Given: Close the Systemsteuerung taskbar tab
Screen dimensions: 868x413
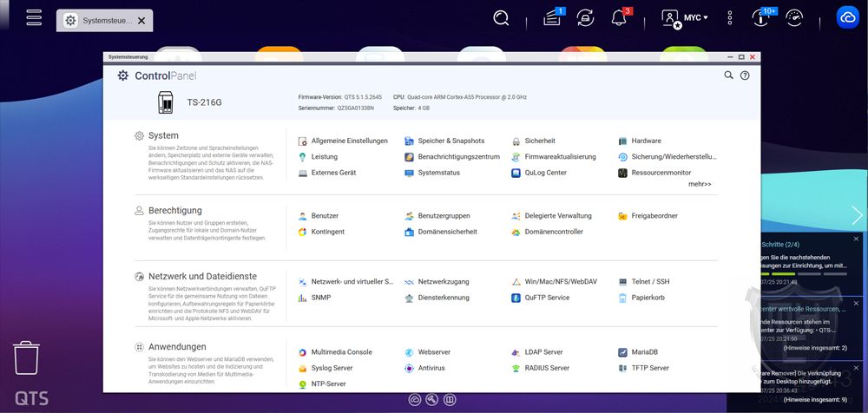Looking at the screenshot, I should point(141,21).
